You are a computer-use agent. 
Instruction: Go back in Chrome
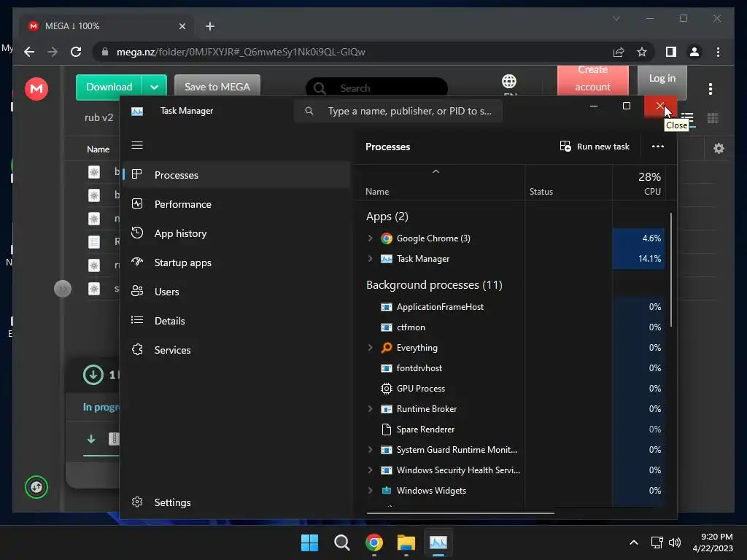coord(29,52)
